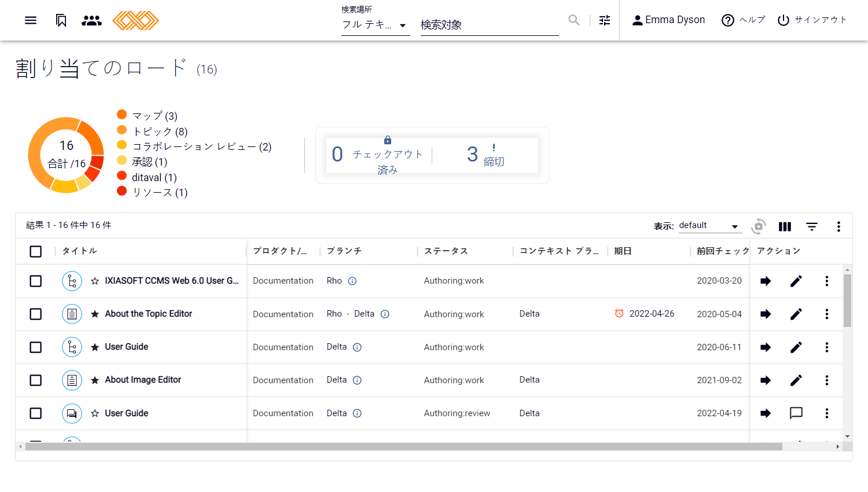This screenshot has width=868, height=492.
Task: Sort by ステータス column header
Action: coord(446,251)
